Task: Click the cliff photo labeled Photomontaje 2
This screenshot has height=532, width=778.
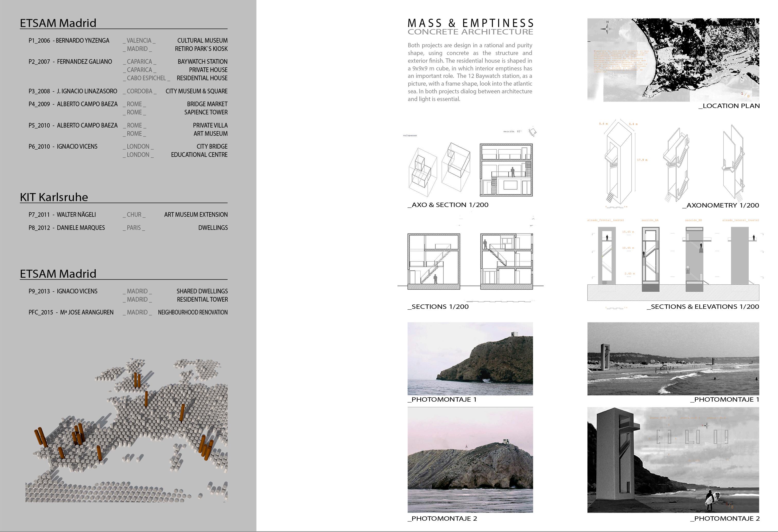Action: click(x=470, y=460)
